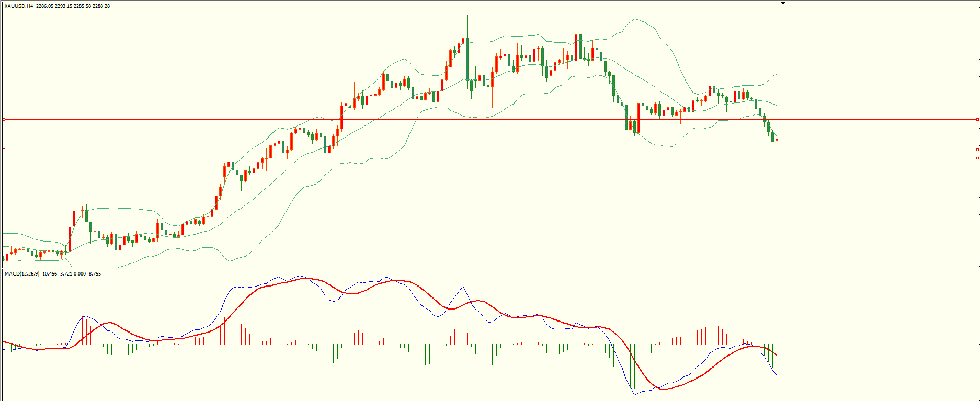The width and height of the screenshot is (980, 401).
Task: Click the tallest green candle at chart peak
Action: point(467,58)
